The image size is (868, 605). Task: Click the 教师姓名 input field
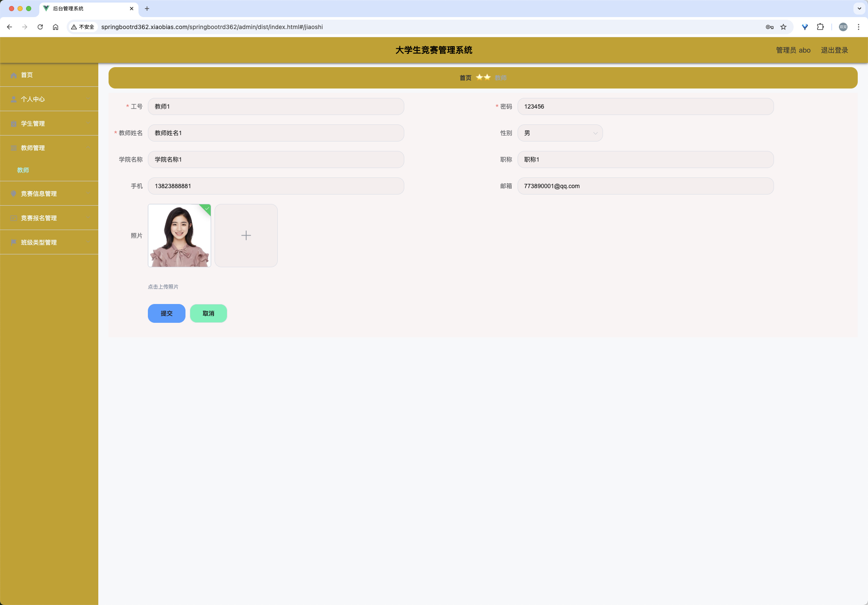276,133
